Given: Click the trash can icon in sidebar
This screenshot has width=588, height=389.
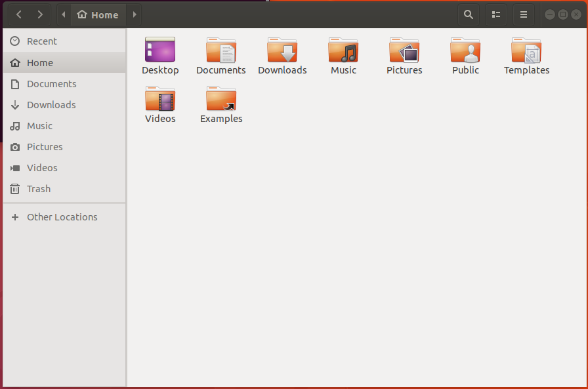Looking at the screenshot, I should click(15, 189).
